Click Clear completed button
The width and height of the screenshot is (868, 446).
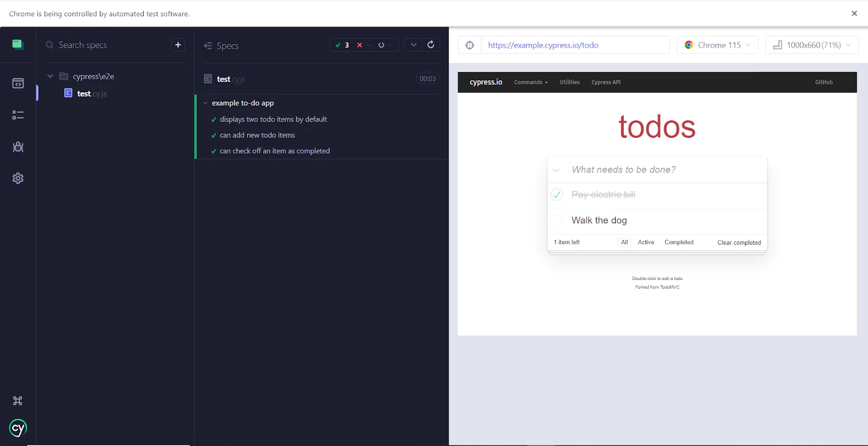click(x=739, y=243)
